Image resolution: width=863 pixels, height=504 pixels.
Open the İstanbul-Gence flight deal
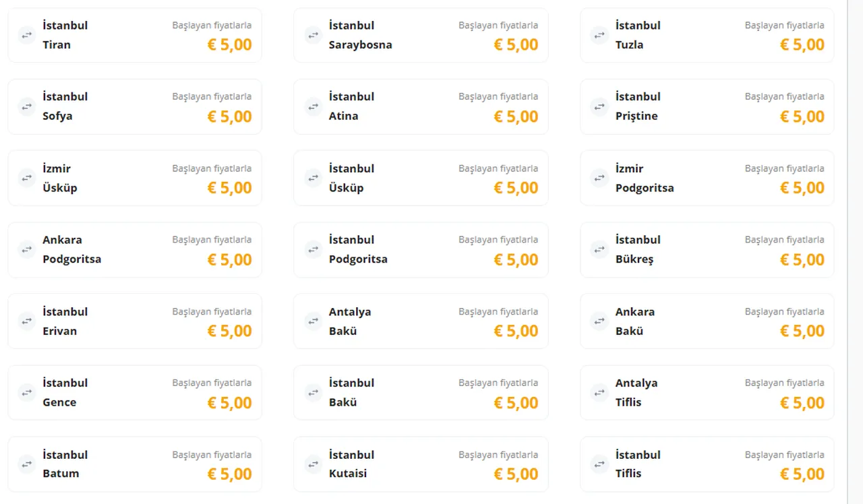coord(135,392)
